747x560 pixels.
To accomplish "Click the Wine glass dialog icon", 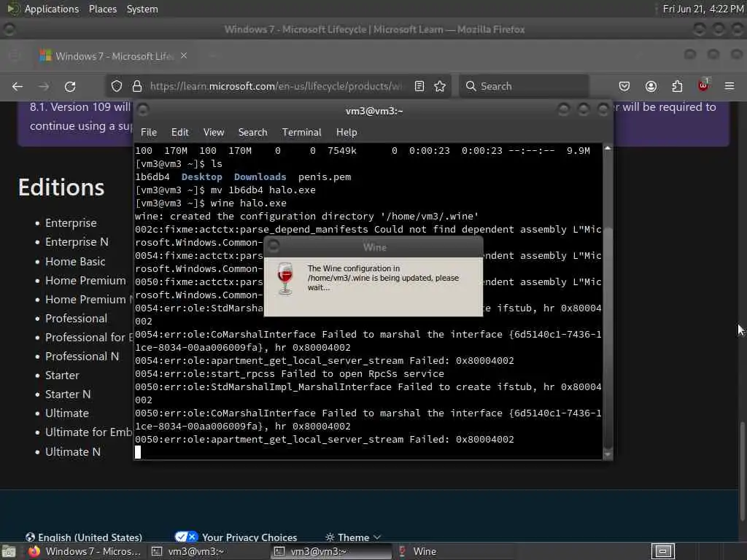I will click(x=285, y=279).
